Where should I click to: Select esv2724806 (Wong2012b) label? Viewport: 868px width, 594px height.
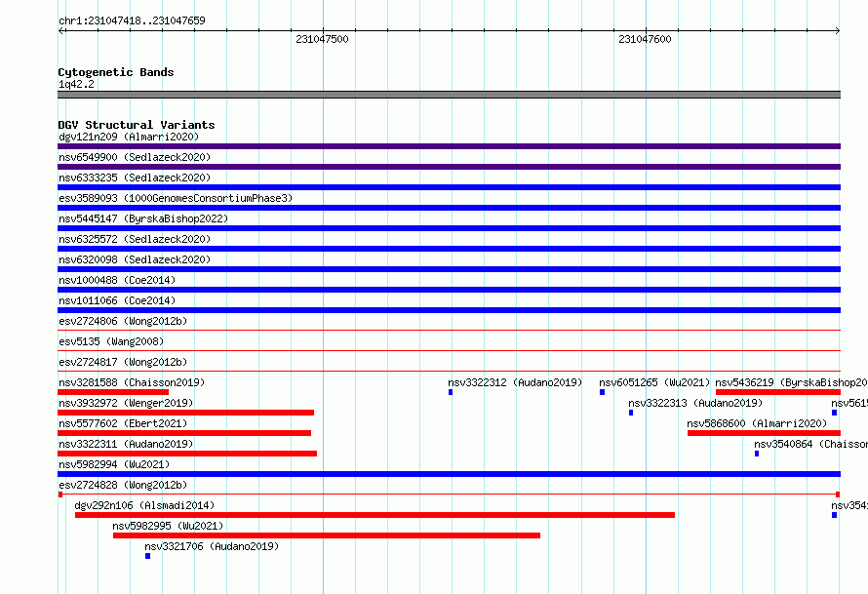[x=123, y=321]
